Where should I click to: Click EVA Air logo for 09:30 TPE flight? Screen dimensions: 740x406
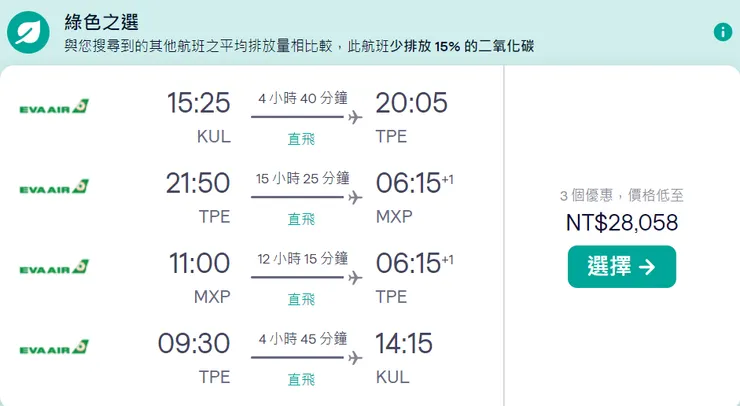click(x=54, y=348)
